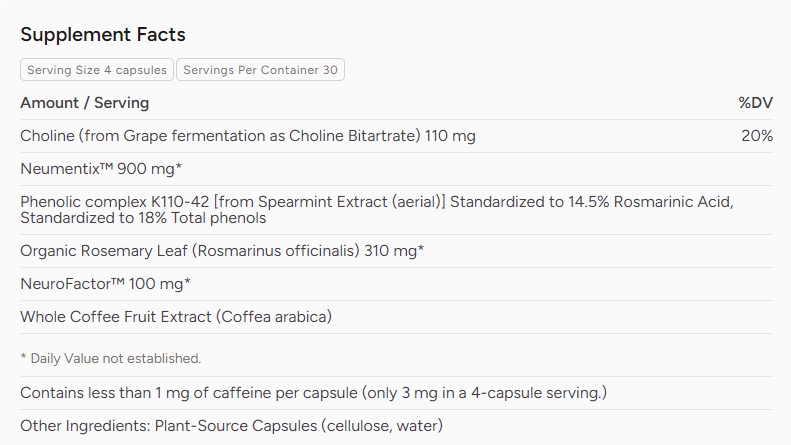The image size is (791, 445).
Task: Click the Daily Value not established footnote
Action: tap(110, 359)
